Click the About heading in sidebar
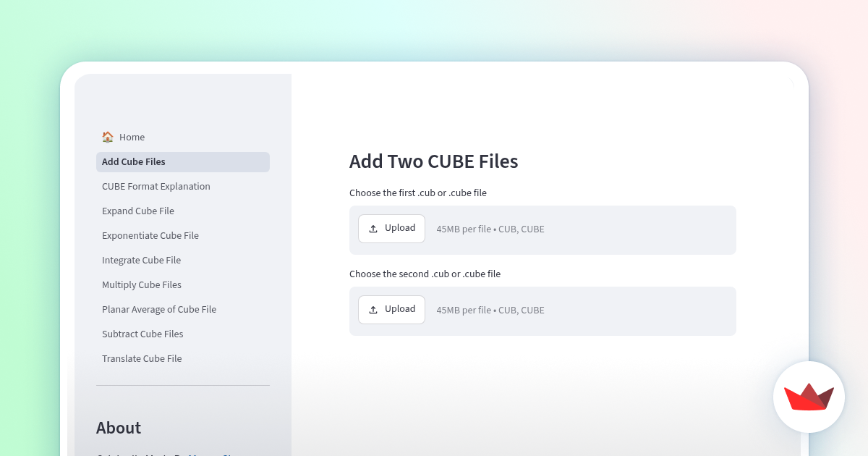This screenshot has height=456, width=868. click(119, 428)
